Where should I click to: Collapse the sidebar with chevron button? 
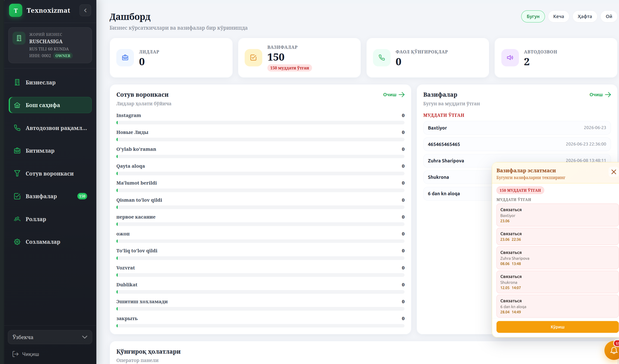click(x=85, y=10)
